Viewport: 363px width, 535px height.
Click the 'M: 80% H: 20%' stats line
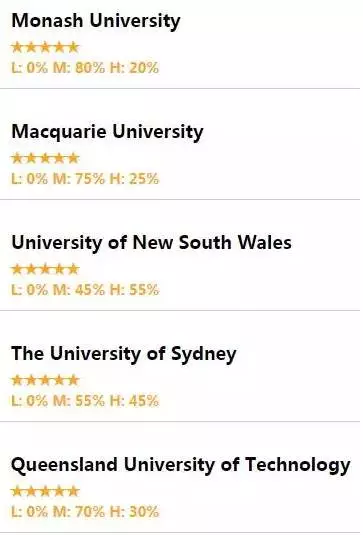coord(85,68)
